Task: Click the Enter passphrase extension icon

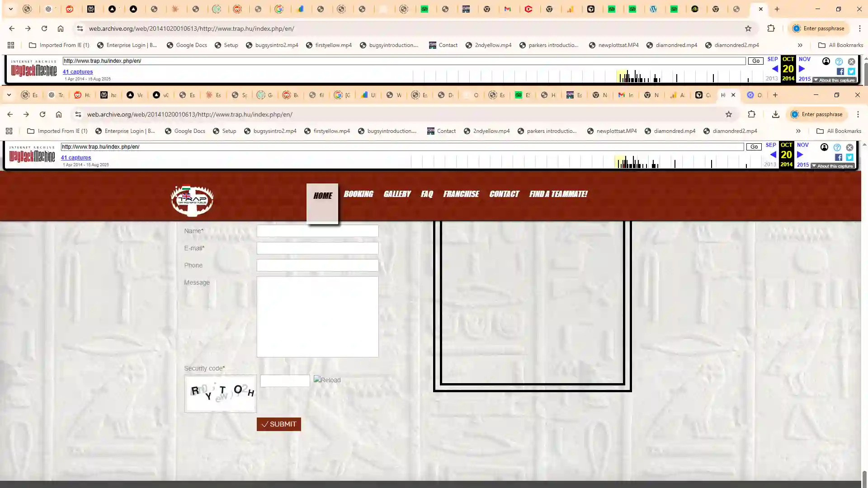Action: (x=817, y=114)
